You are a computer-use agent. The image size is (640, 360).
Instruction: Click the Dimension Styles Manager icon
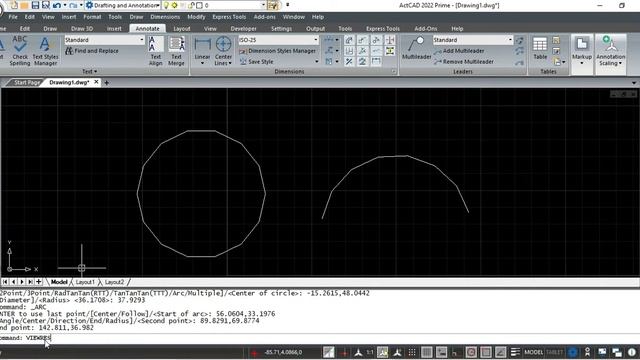[243, 51]
